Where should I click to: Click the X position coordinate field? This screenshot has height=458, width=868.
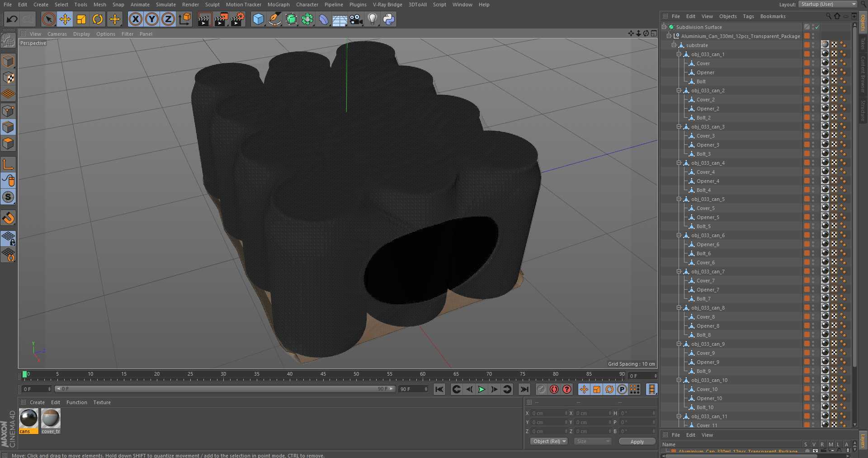(x=548, y=413)
